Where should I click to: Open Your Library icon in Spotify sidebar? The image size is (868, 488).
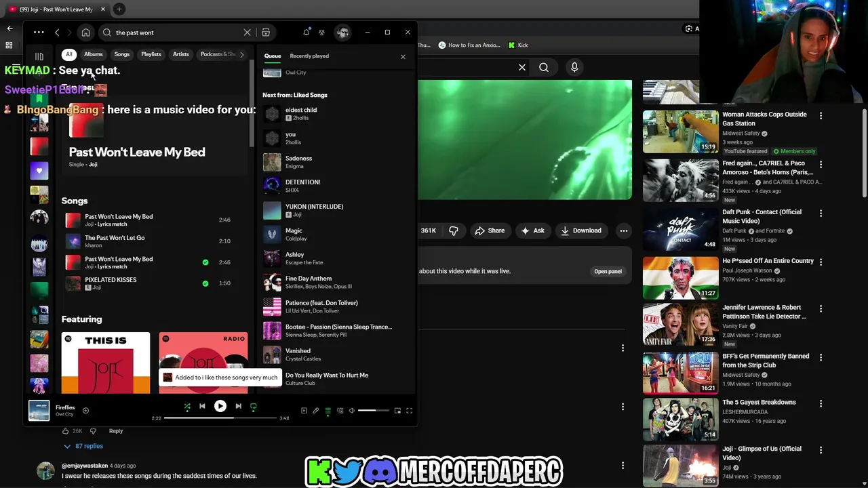point(39,56)
